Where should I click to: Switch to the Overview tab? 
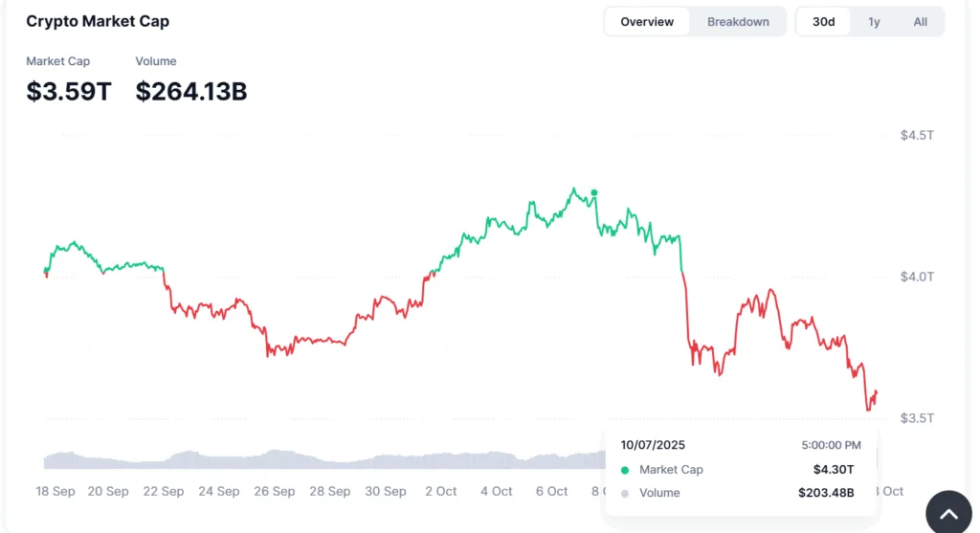click(647, 22)
